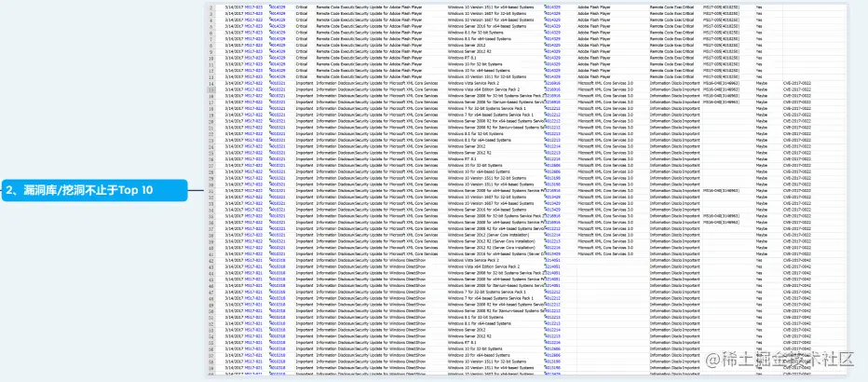
Task: Select the MS16-040 replaced bulletin cell, row 14
Action: 721,83
